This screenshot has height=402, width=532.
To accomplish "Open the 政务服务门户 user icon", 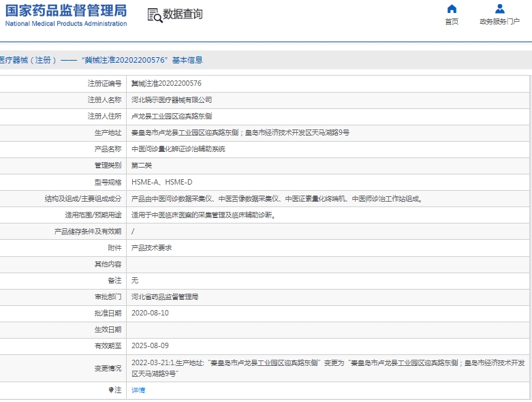I will click(500, 9).
